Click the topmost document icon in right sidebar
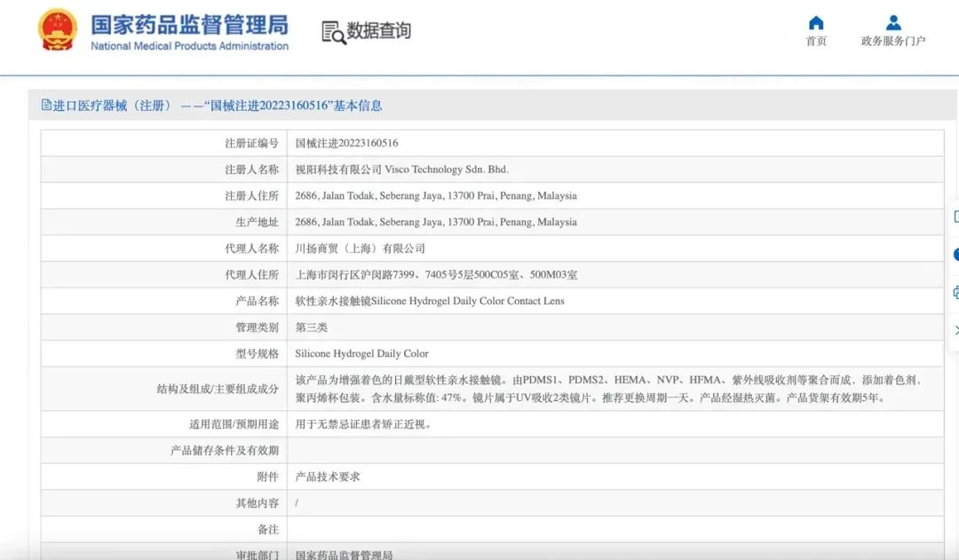Viewport: 959px width, 560px height. click(x=955, y=216)
